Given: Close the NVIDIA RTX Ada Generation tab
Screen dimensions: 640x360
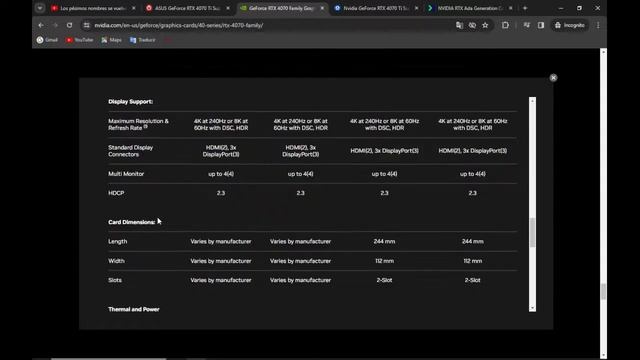Looking at the screenshot, I should pyautogui.click(x=510, y=8).
